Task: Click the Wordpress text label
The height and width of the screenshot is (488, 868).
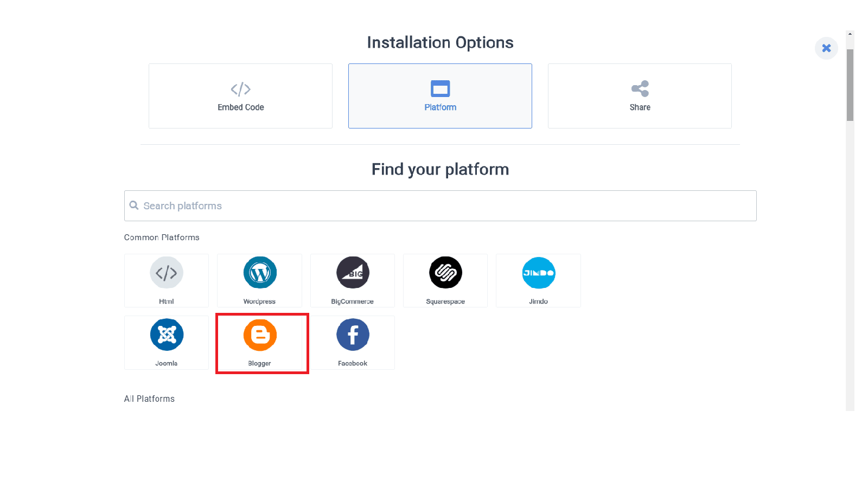Action: [259, 301]
